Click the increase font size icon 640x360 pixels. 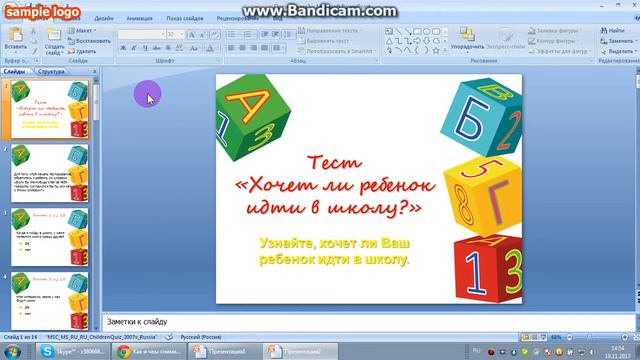(x=191, y=35)
